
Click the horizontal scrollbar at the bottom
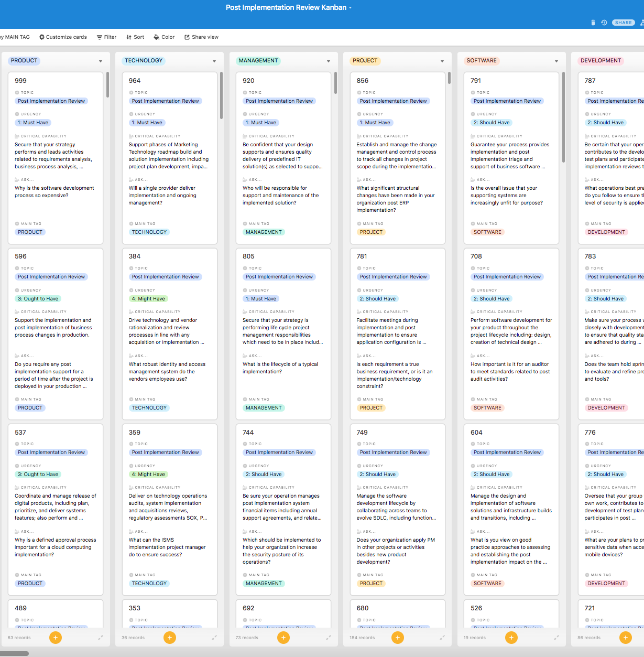tap(15, 653)
